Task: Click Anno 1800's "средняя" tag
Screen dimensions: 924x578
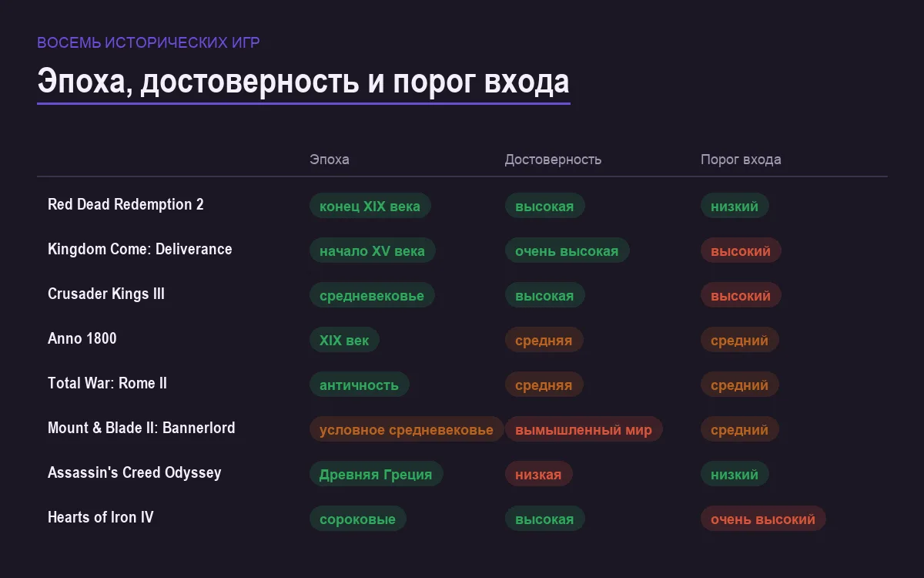Action: 544,340
